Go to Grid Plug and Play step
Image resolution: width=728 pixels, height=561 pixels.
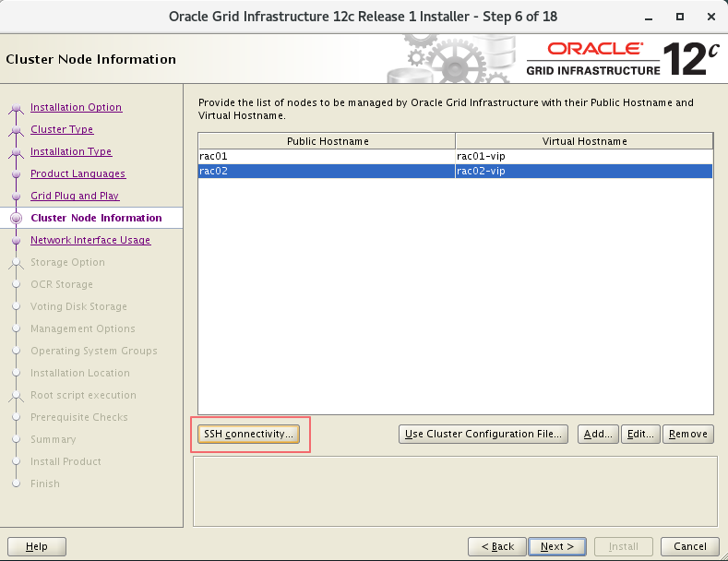75,196
